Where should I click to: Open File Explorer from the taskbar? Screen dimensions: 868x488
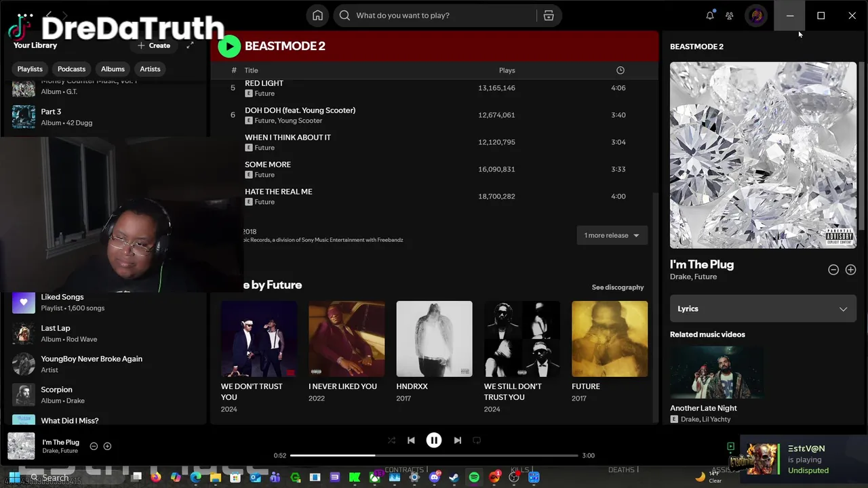point(216,477)
